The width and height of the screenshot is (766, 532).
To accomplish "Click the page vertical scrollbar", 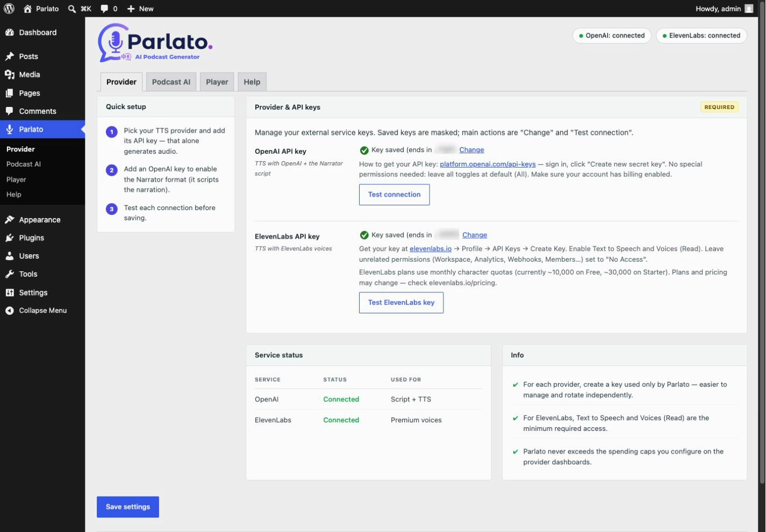I will click(x=762, y=242).
